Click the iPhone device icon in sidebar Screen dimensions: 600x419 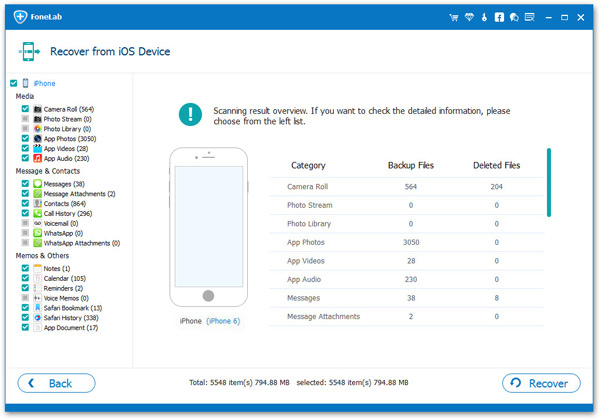tap(26, 83)
